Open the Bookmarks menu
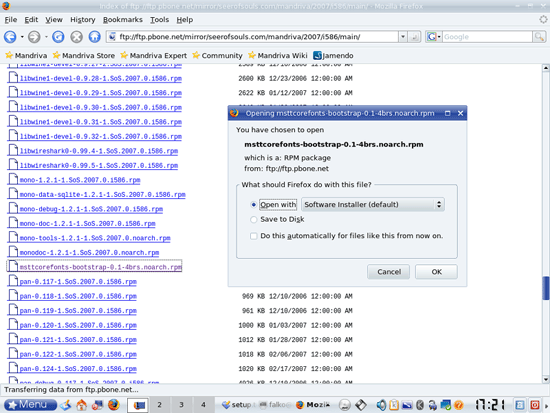 [x=123, y=20]
